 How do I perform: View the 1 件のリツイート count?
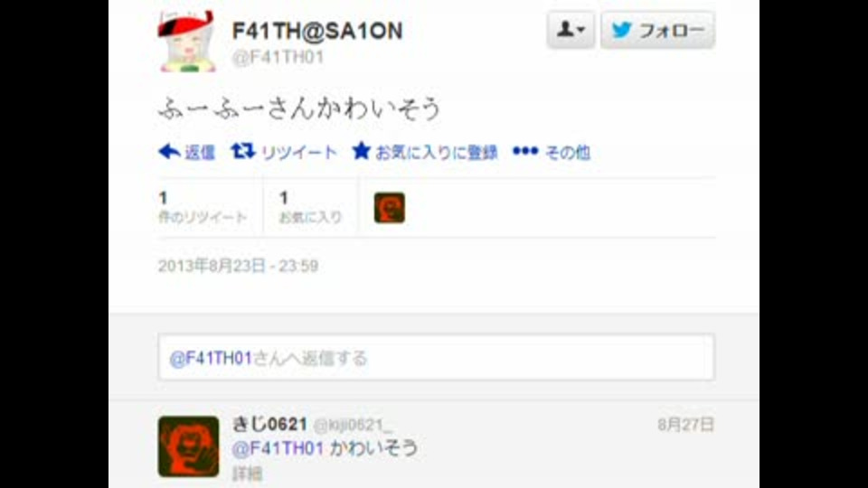[202, 208]
